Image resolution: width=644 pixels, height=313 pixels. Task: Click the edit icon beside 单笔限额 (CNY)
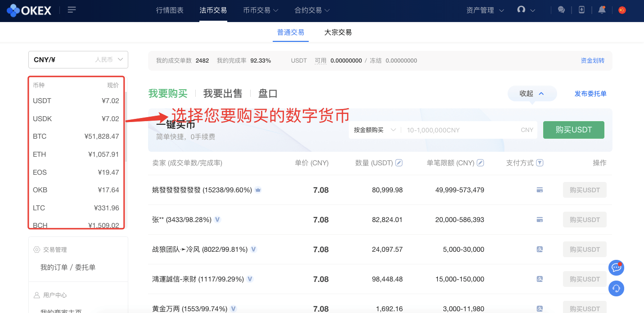coord(480,163)
